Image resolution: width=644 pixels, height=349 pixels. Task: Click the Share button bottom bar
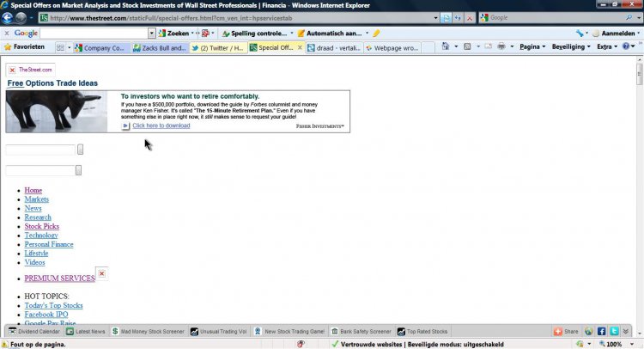[566, 331]
